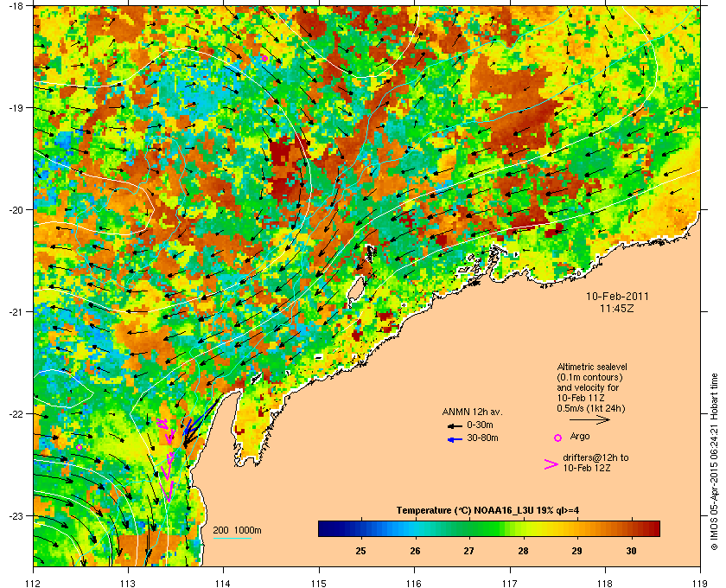Click the '30-80m' legend label
The width and height of the screenshot is (726, 588).
point(482,438)
